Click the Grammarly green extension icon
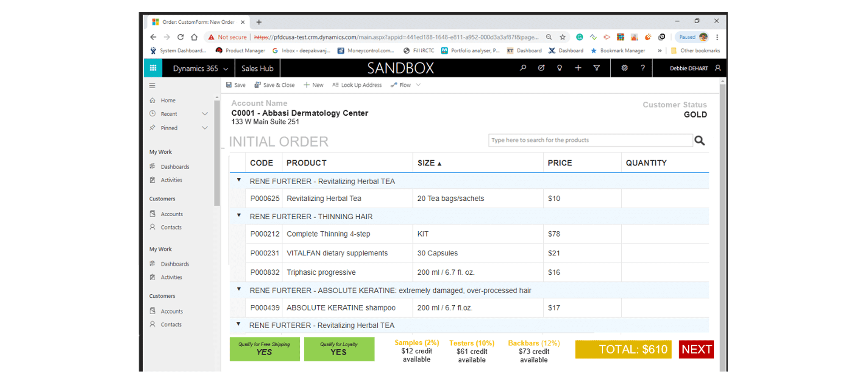The width and height of the screenshot is (868, 384). (x=579, y=37)
